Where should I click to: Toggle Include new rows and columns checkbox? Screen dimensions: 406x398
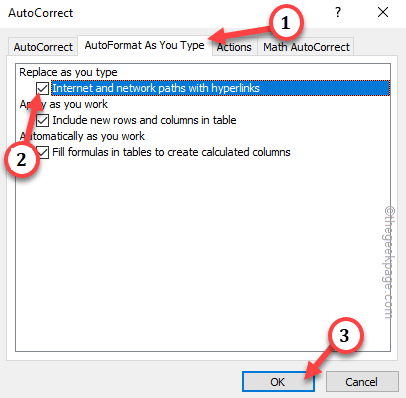[42, 120]
